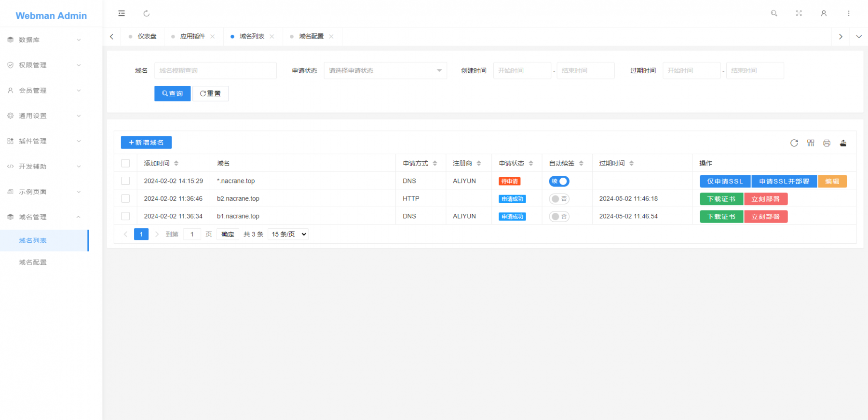Screen dimensions: 868x420
Task: Click the orange 编辑 button
Action: click(x=832, y=182)
